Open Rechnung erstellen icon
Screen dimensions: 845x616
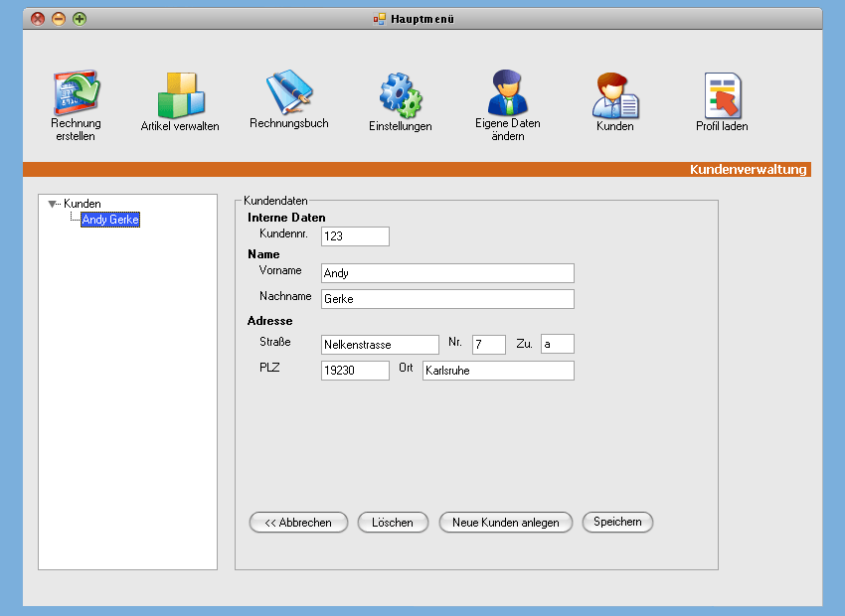[76, 92]
